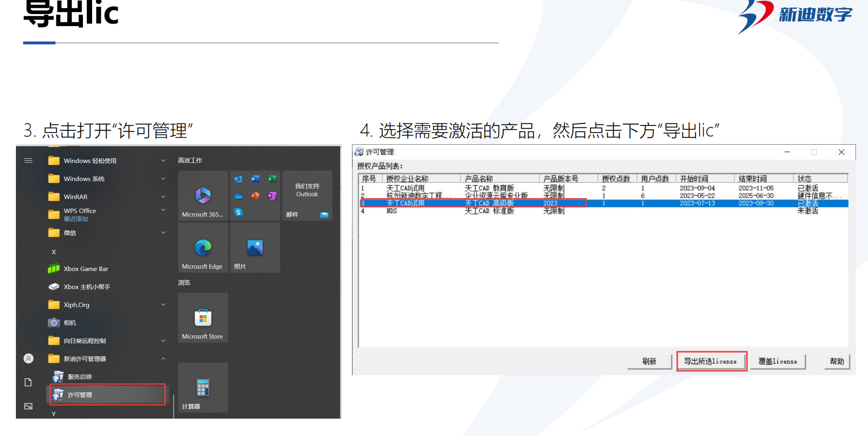Viewport: 868px width, 436px height.
Task: Click the Skype icon in office tile group
Action: (238, 212)
